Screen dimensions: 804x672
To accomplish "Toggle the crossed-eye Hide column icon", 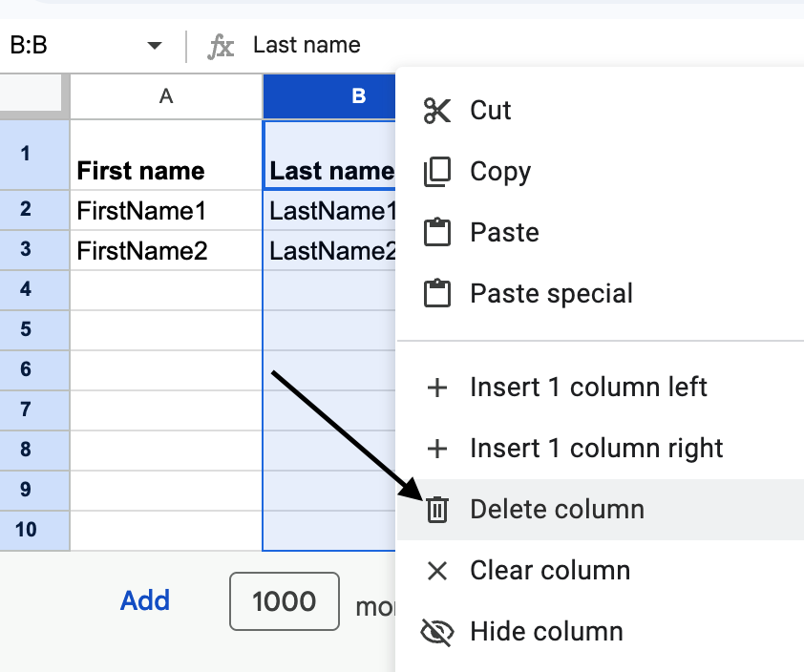I will pos(436,632).
